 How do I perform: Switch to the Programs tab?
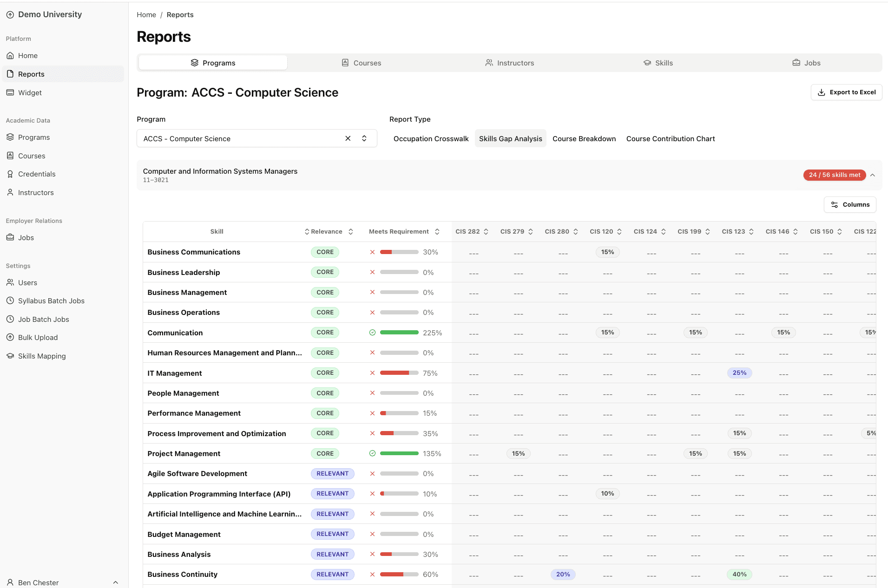coord(213,63)
